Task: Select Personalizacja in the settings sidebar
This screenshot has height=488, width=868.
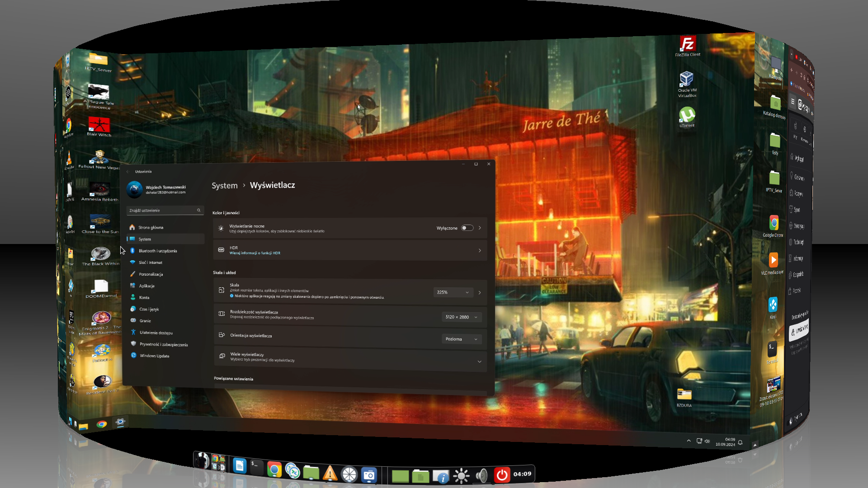Action: tap(151, 274)
